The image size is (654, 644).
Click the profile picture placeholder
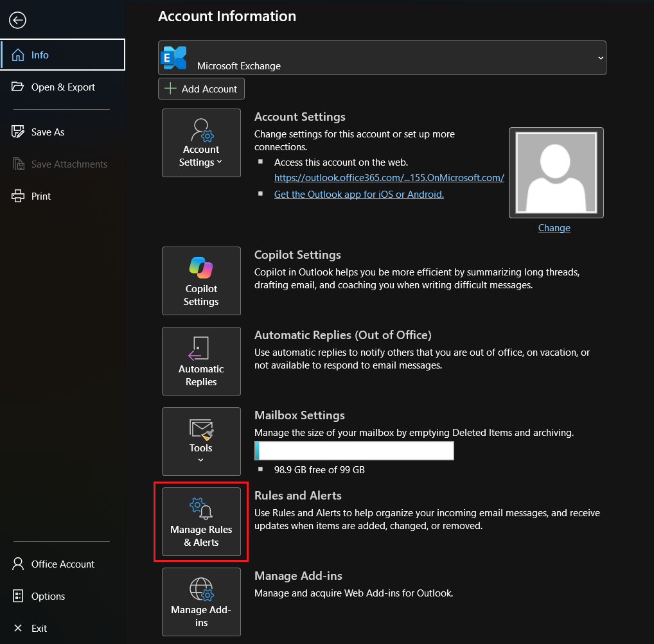point(556,173)
